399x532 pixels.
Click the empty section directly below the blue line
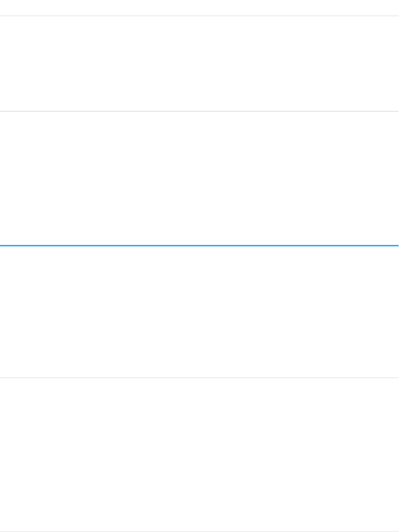pos(199,312)
